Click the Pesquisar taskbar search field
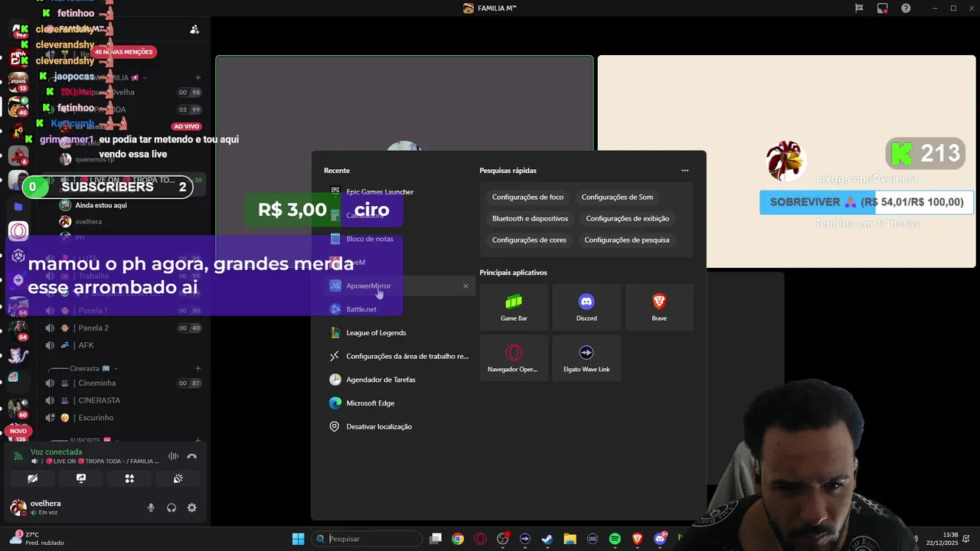The height and width of the screenshot is (551, 980). [367, 539]
